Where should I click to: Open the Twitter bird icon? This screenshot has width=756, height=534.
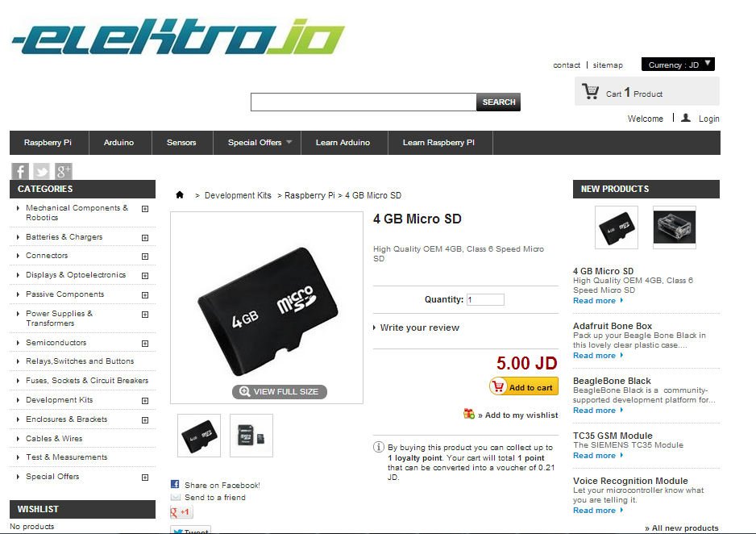click(41, 171)
